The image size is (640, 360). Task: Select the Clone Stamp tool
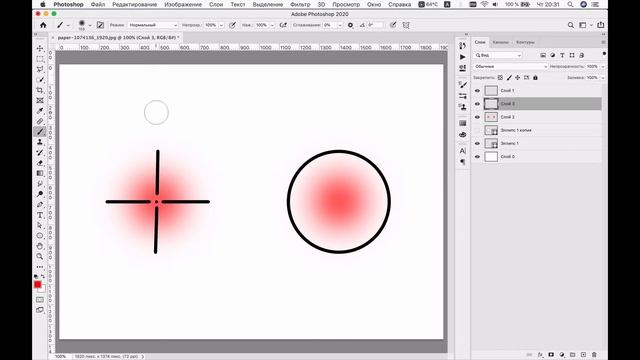point(40,142)
